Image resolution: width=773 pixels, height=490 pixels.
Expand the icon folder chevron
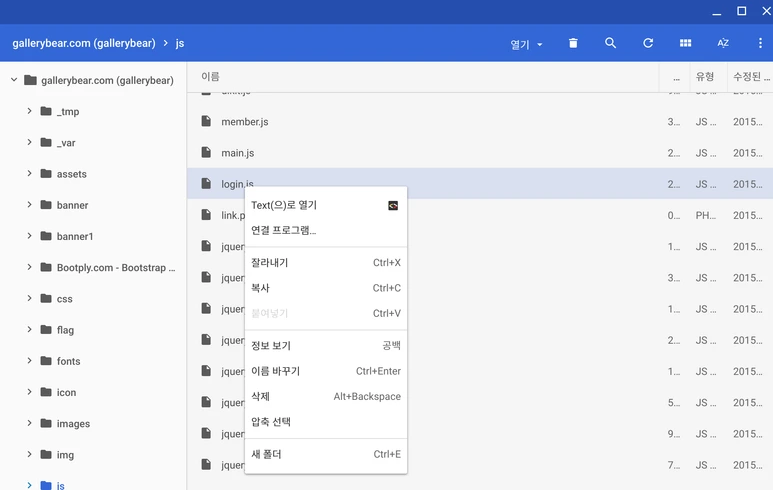[x=30, y=392]
